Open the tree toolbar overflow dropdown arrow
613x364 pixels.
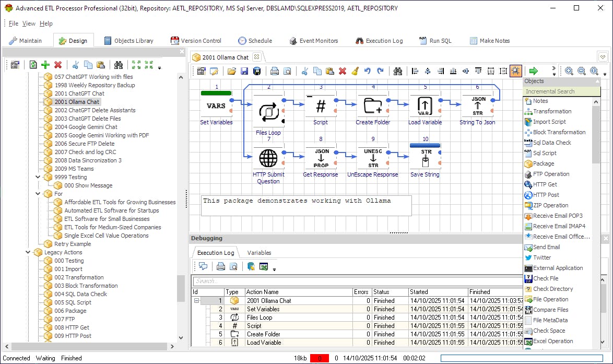point(159,68)
